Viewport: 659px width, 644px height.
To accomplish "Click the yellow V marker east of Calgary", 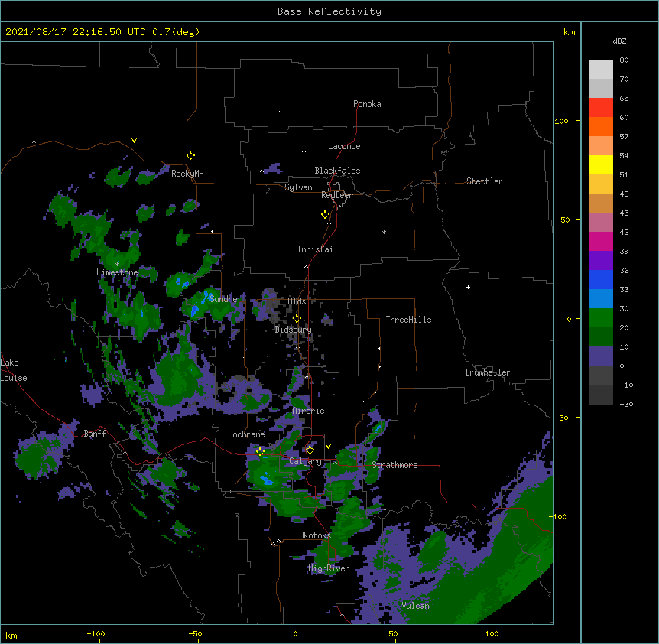I will (328, 447).
